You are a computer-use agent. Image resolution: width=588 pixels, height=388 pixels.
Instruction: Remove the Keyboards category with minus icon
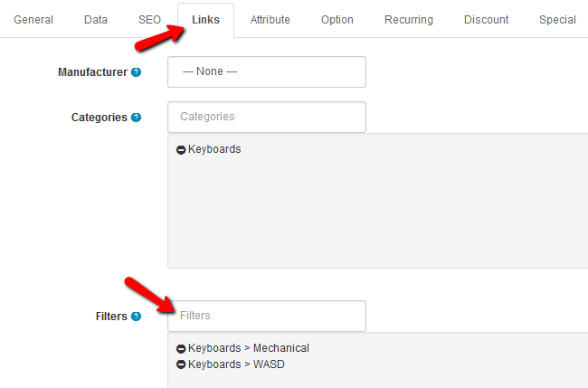pos(181,150)
